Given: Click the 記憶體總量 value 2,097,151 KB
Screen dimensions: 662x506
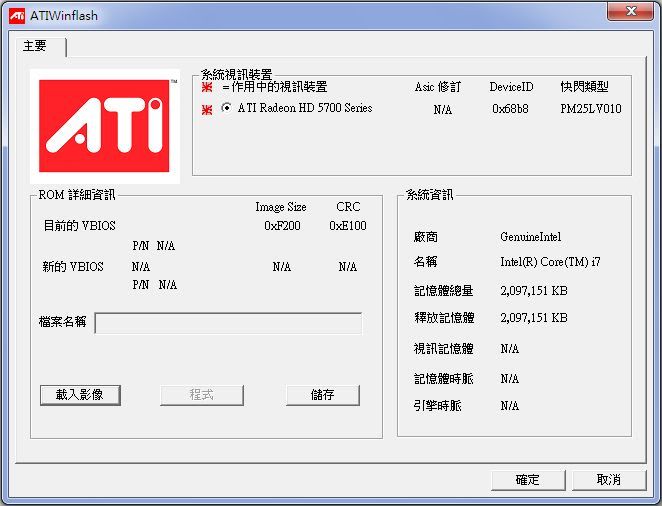Looking at the screenshot, I should point(534,291).
